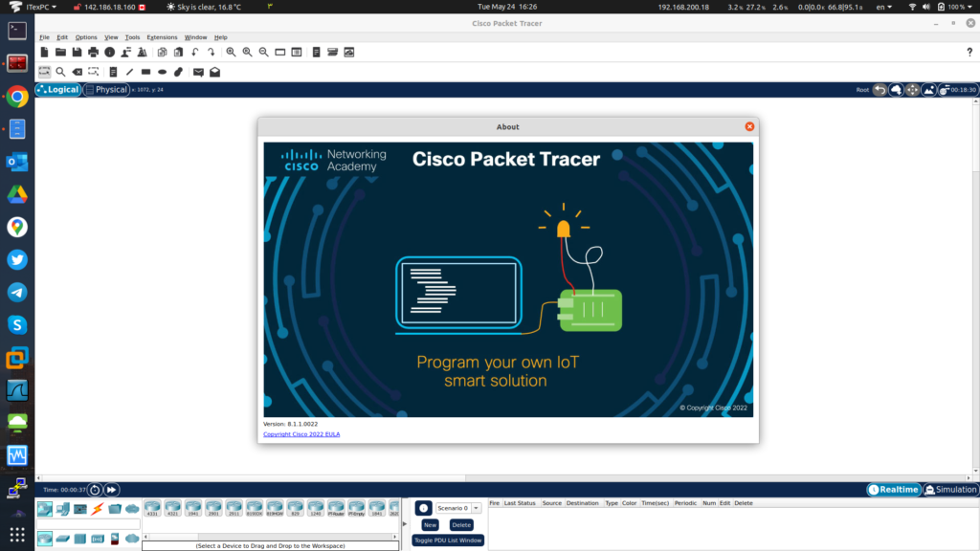The height and width of the screenshot is (551, 980).
Task: Open the Scenario 0 dropdown
Action: pos(458,508)
